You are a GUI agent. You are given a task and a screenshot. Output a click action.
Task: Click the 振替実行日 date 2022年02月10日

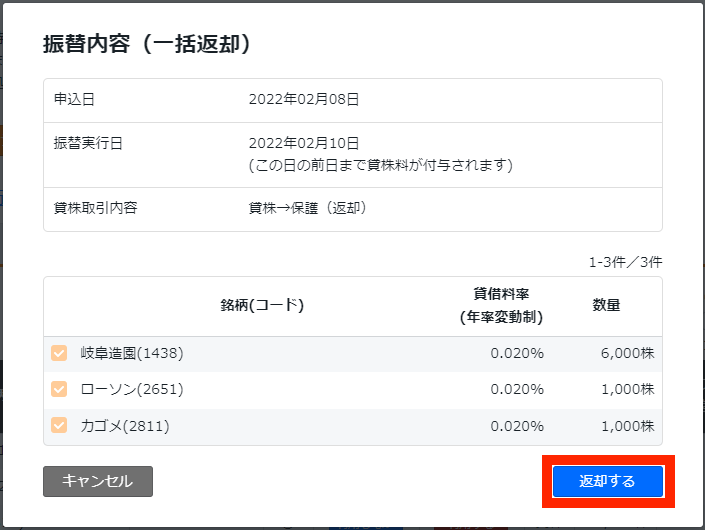click(304, 143)
